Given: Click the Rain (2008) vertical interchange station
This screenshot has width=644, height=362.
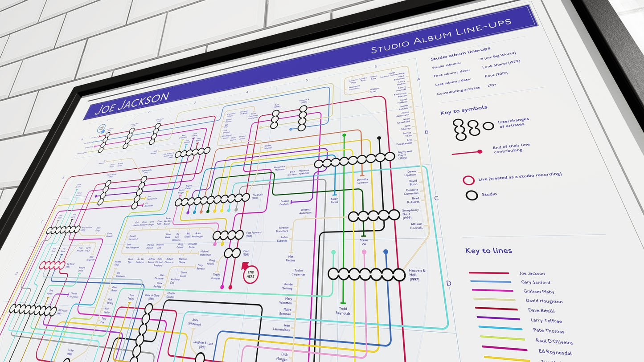Looking at the screenshot, I should pyautogui.click(x=275, y=119).
